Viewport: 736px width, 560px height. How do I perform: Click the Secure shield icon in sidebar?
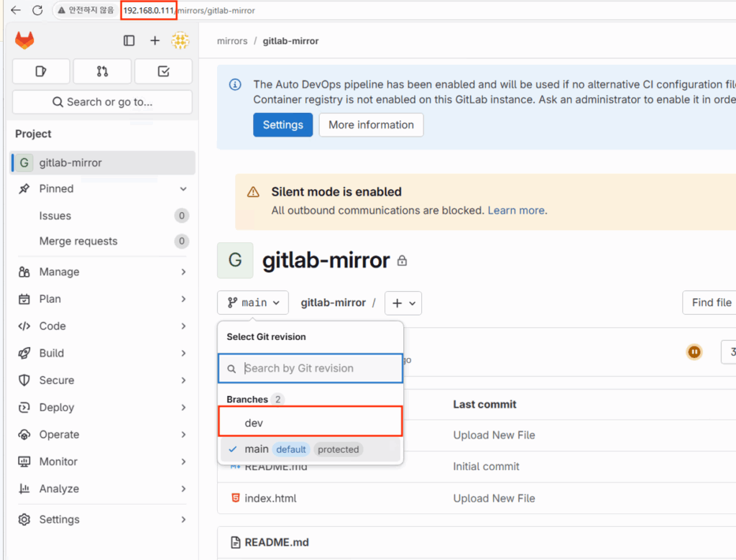(24, 380)
